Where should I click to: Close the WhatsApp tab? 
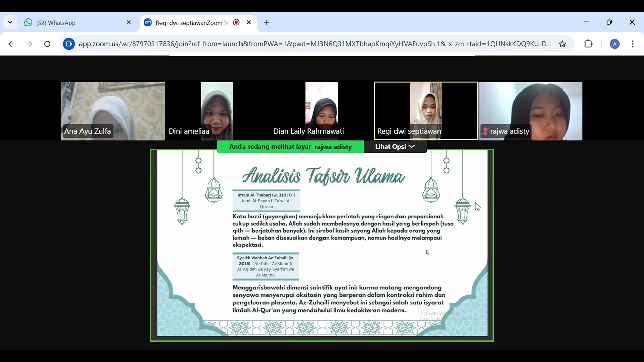pos(129,23)
